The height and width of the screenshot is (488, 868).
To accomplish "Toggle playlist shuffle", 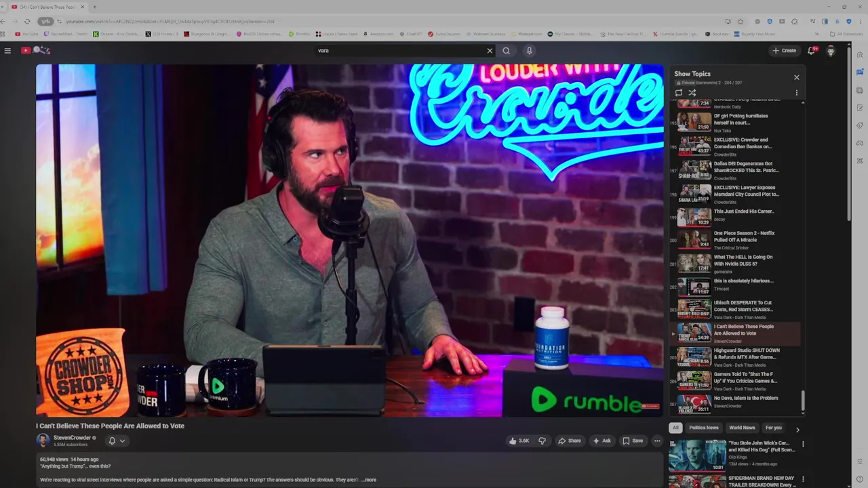I will pyautogui.click(x=692, y=93).
